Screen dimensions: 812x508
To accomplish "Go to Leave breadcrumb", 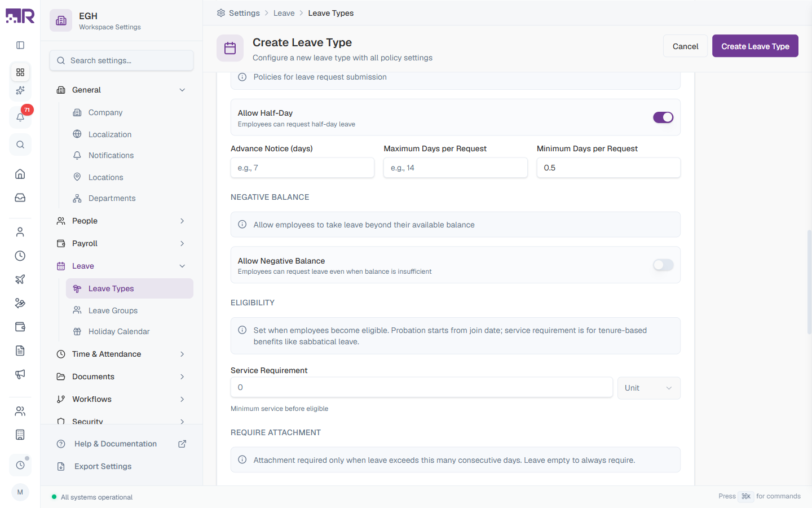I will pyautogui.click(x=284, y=13).
